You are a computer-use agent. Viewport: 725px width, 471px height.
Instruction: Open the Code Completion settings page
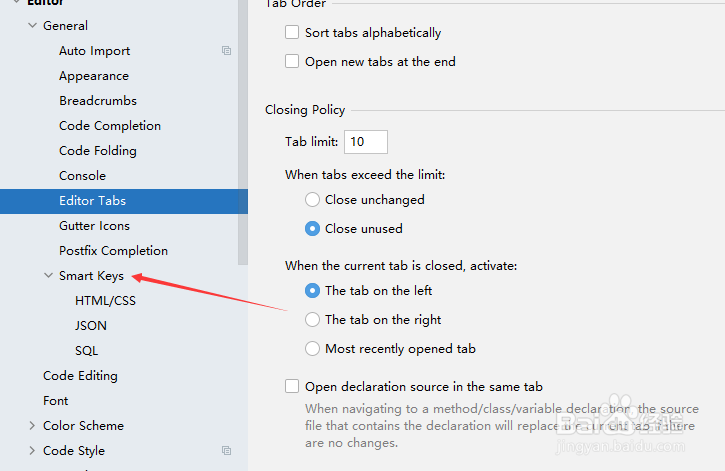click(110, 126)
